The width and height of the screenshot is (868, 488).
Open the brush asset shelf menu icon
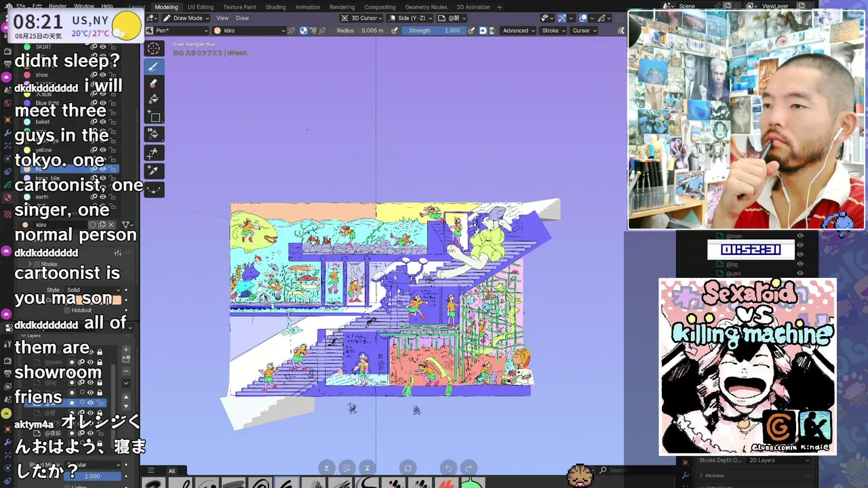151,470
